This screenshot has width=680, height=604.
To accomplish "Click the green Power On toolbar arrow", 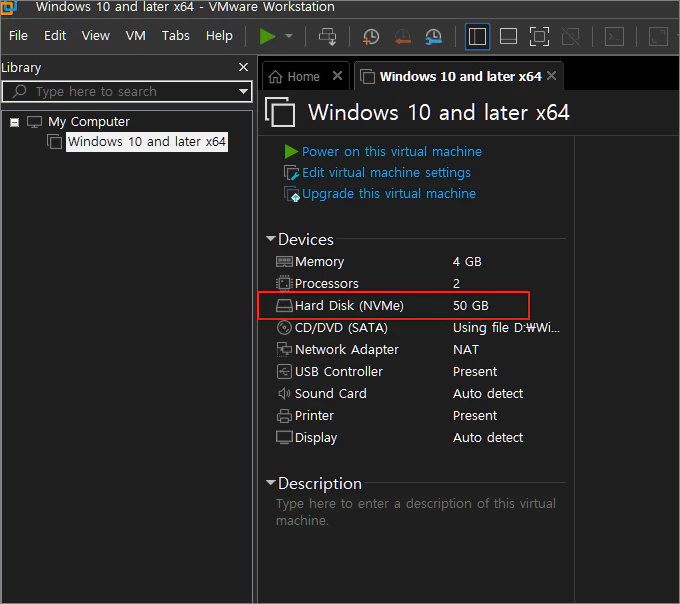I will click(267, 36).
